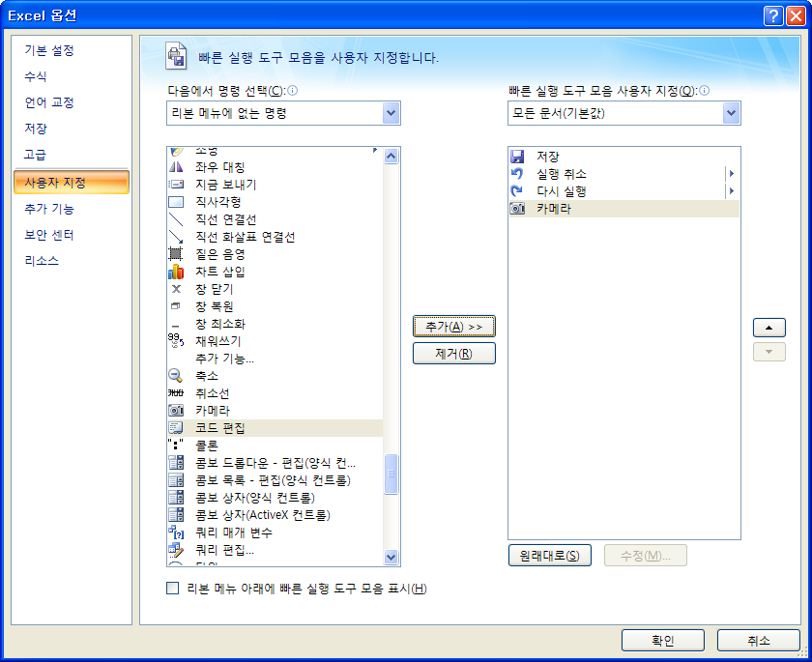812x662 pixels.
Task: Open the 모든 문서(기본값) dropdown
Action: click(x=731, y=113)
